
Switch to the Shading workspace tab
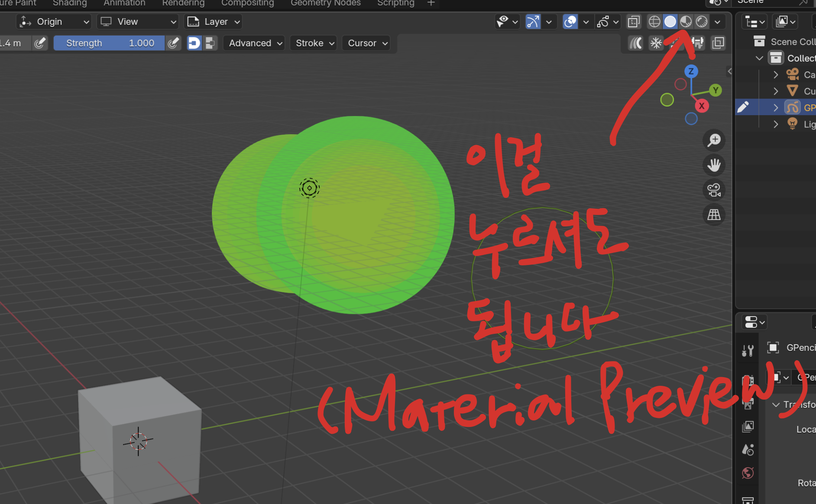click(70, 3)
